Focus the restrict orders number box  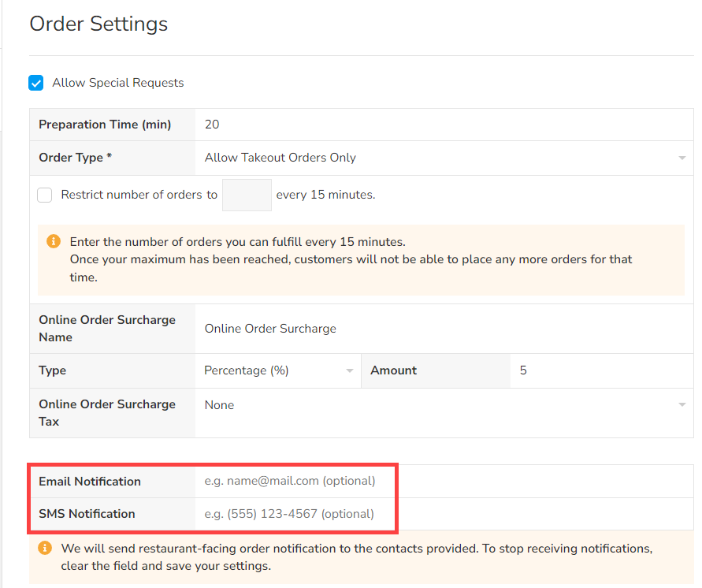click(x=247, y=195)
